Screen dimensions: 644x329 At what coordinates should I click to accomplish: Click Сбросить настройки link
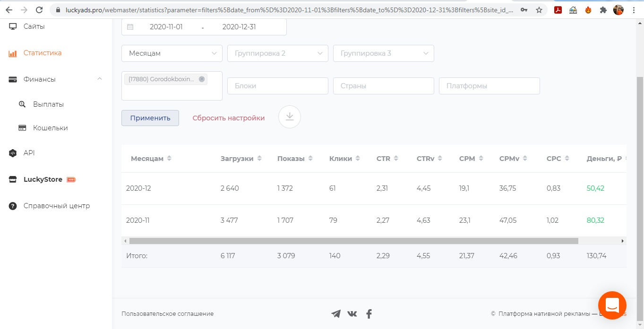(228, 118)
